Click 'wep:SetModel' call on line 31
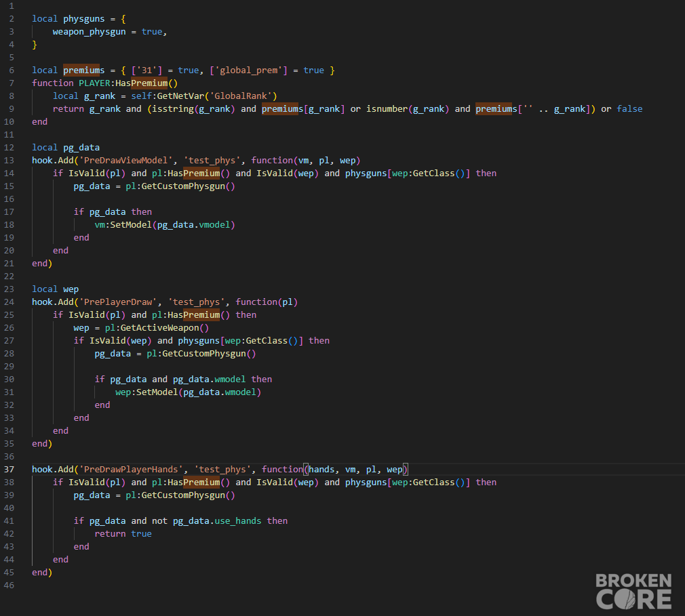The height and width of the screenshot is (616, 685). point(146,392)
